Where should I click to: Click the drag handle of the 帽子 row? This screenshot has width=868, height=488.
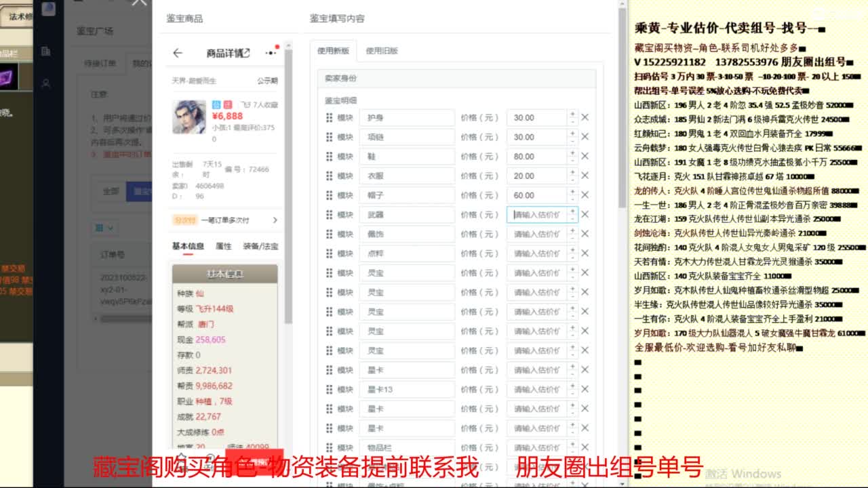click(330, 195)
